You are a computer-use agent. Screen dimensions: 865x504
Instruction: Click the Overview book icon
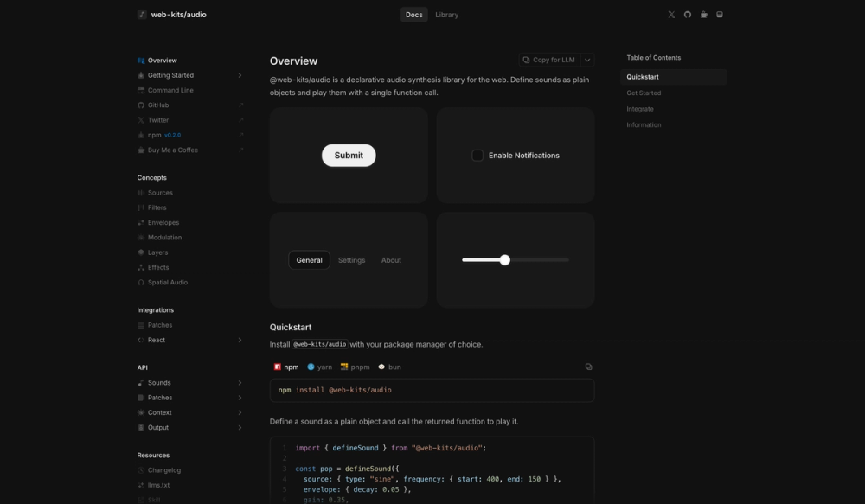click(x=141, y=61)
